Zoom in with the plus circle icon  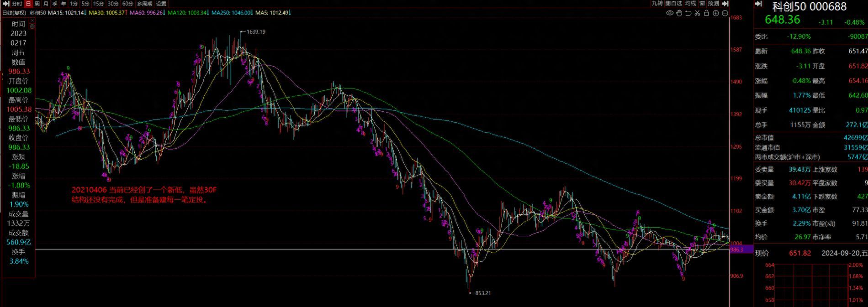point(715,13)
